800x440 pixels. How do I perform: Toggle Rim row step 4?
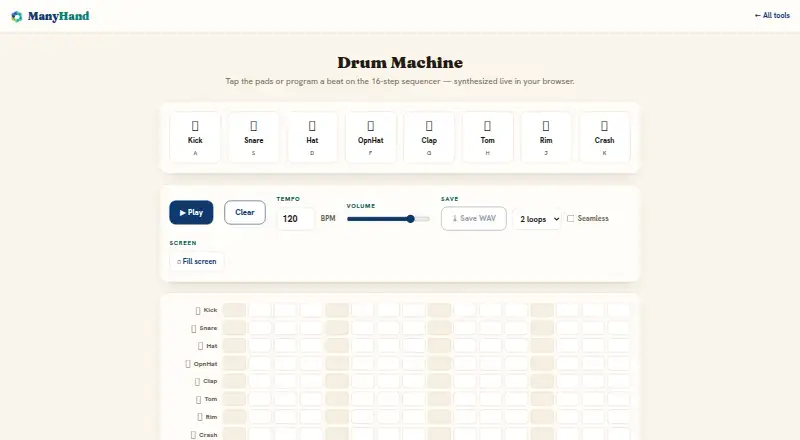tap(311, 417)
